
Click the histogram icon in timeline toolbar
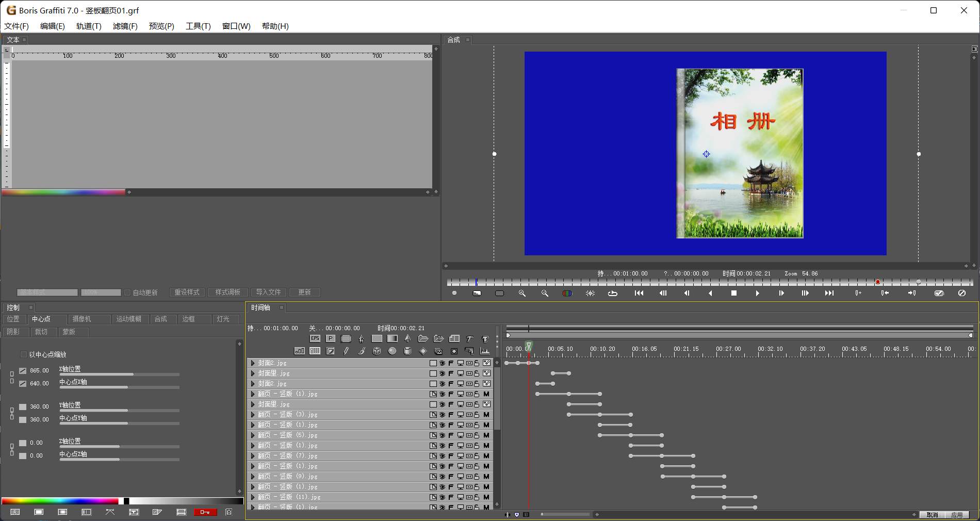tap(485, 351)
